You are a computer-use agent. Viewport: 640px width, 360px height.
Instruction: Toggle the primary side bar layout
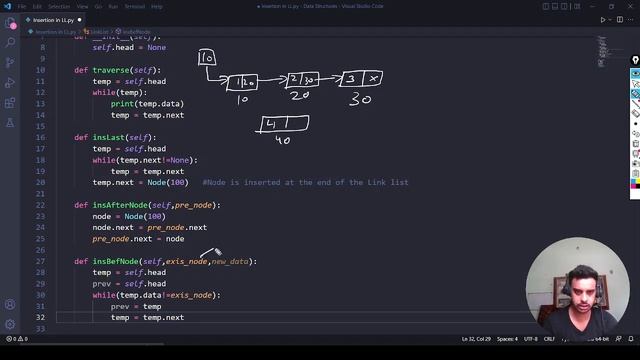(546, 6)
